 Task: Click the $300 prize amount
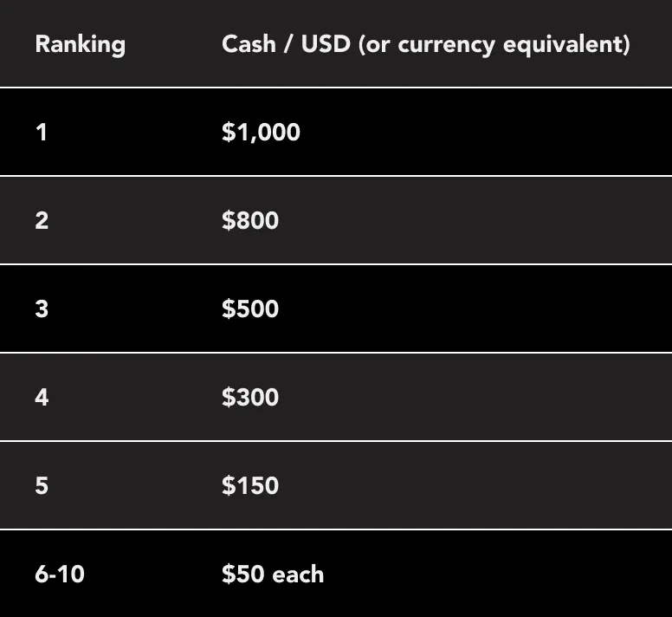[x=250, y=398]
